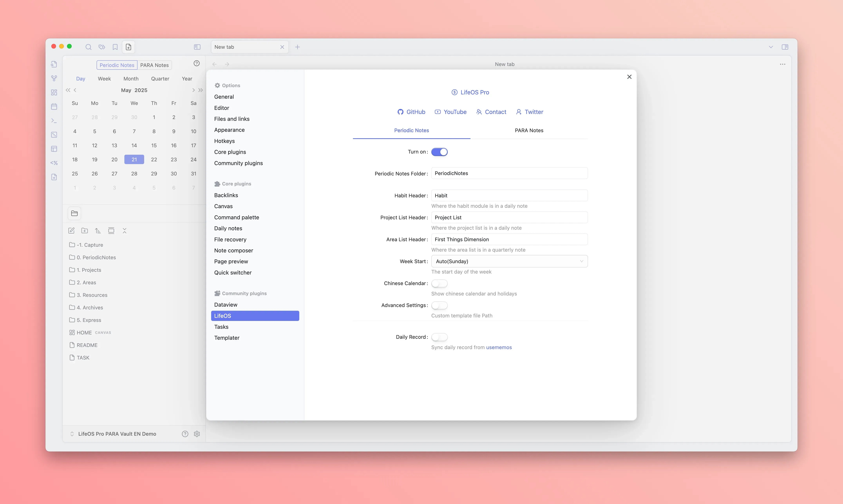Enable the Chinese Calendar toggle
843x504 pixels.
point(439,283)
